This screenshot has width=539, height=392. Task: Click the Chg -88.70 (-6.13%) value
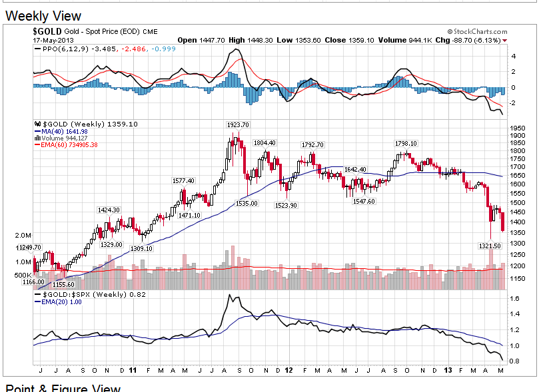click(468, 40)
